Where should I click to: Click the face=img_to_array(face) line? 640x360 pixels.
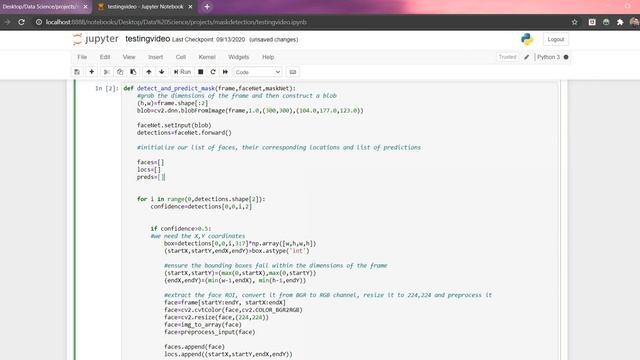(x=203, y=324)
